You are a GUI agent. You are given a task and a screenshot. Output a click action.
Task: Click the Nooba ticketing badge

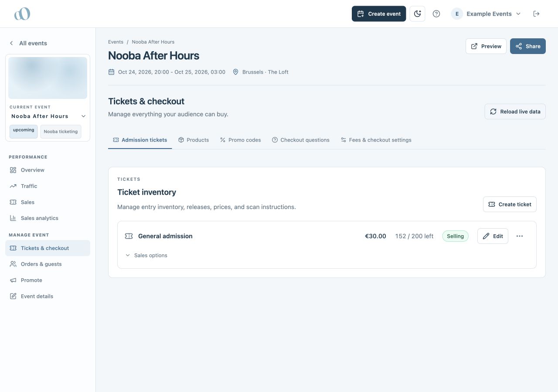click(61, 132)
